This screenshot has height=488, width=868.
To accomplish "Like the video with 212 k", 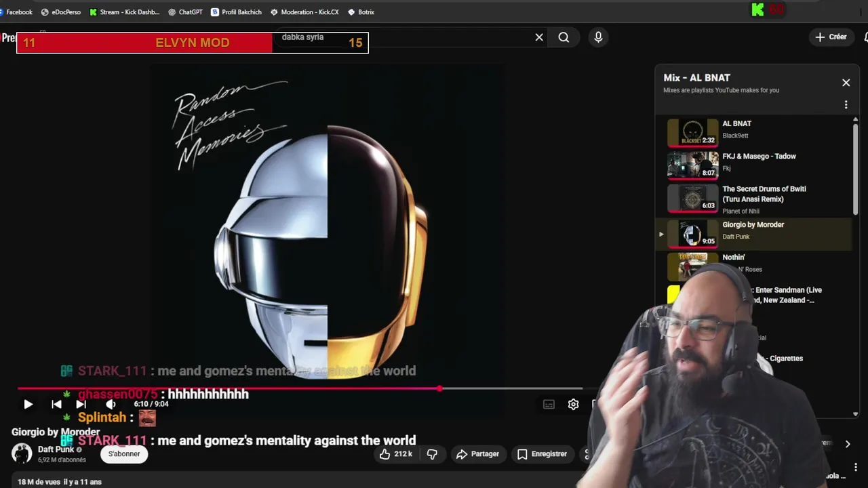I will pos(396,454).
